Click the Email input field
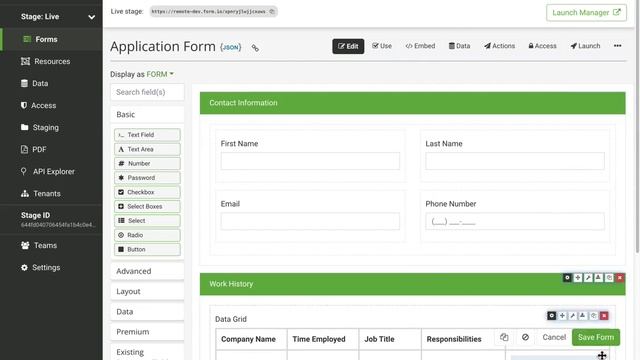 (310, 221)
